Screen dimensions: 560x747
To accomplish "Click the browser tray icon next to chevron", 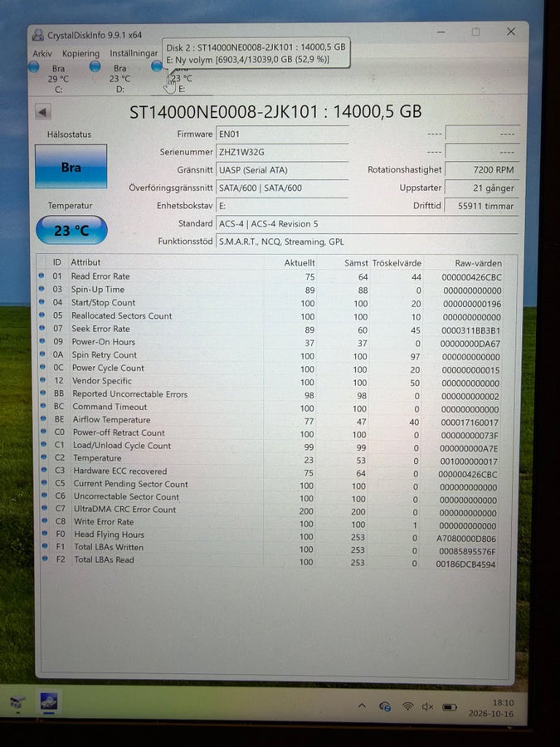I will (x=385, y=706).
